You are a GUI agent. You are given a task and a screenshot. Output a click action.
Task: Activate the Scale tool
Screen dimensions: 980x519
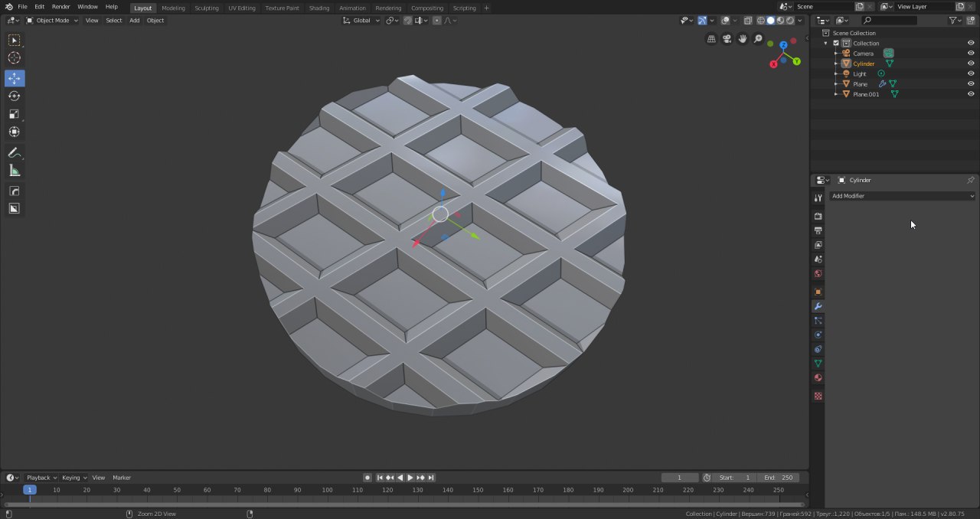point(14,114)
